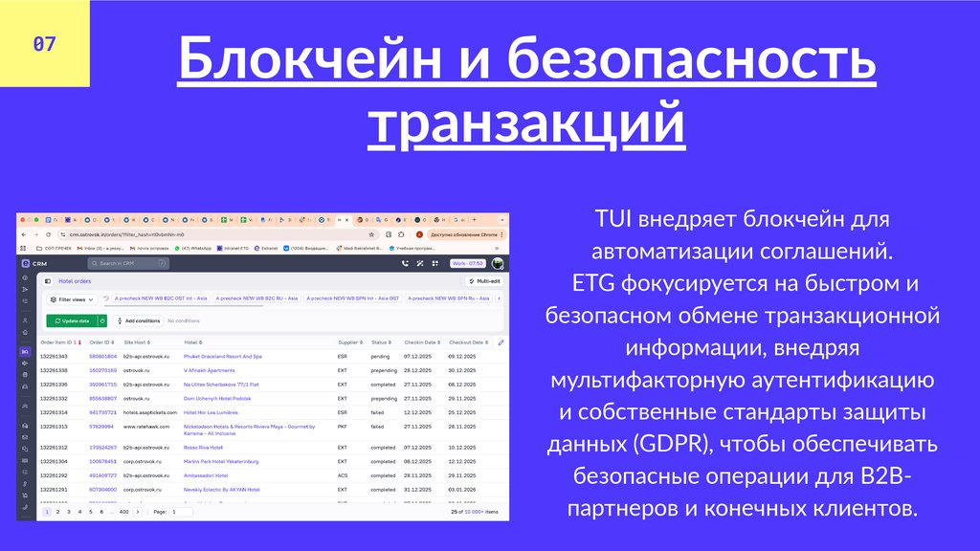980x551 pixels.
Task: Sort the table by Checkout Date
Action: coord(468,342)
